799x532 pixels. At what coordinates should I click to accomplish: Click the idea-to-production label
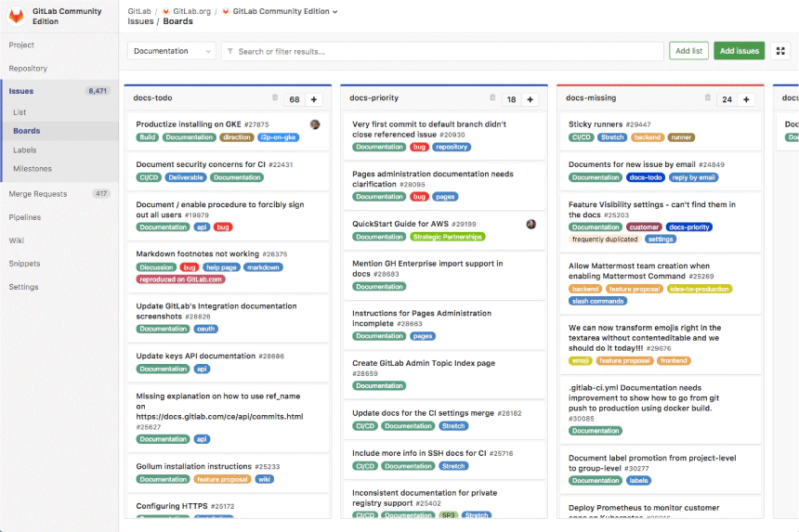click(x=699, y=289)
